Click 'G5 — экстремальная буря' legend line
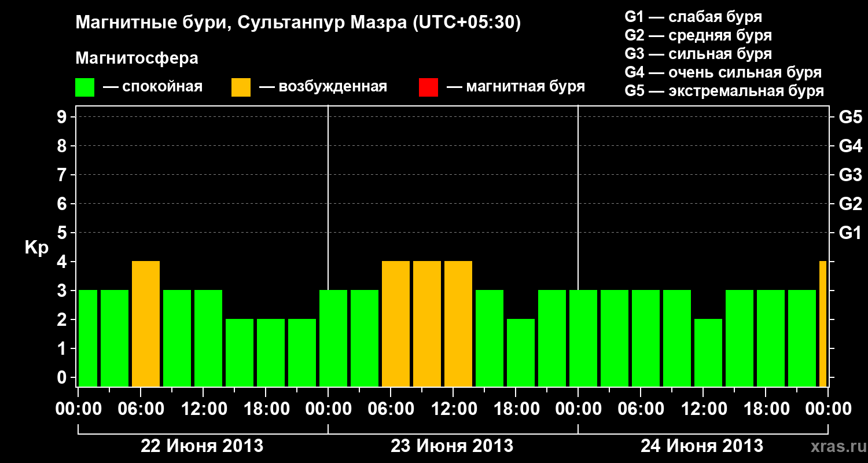The image size is (868, 463). (x=724, y=91)
